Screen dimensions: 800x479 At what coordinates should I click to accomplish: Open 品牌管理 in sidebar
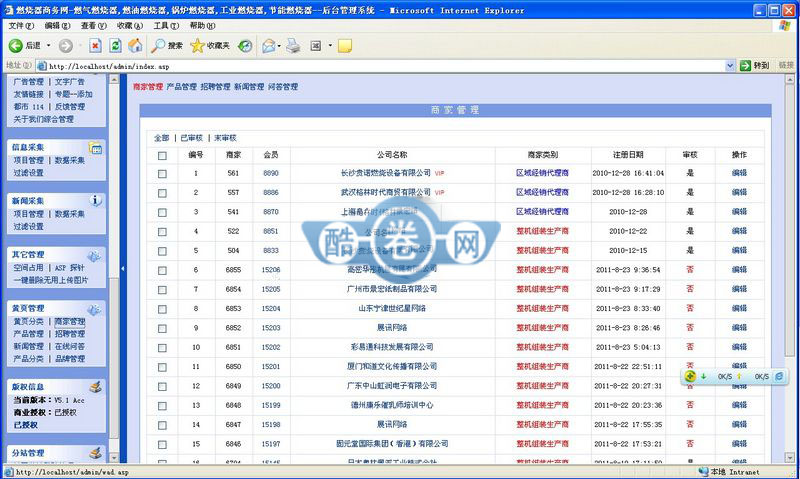tap(70, 359)
